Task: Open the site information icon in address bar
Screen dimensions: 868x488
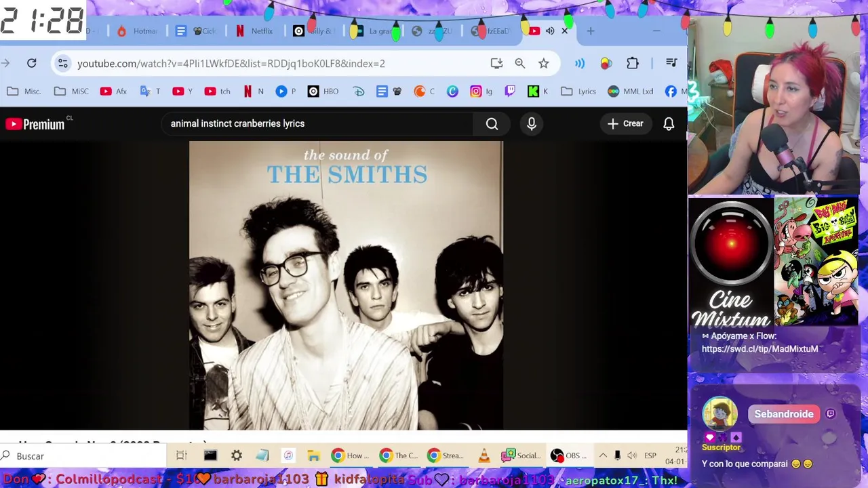Action: [x=62, y=63]
